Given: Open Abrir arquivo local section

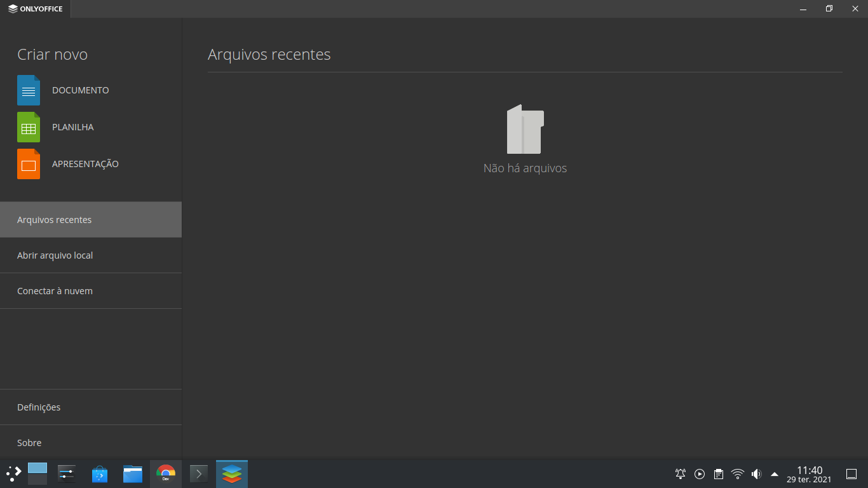Looking at the screenshot, I should tap(91, 255).
